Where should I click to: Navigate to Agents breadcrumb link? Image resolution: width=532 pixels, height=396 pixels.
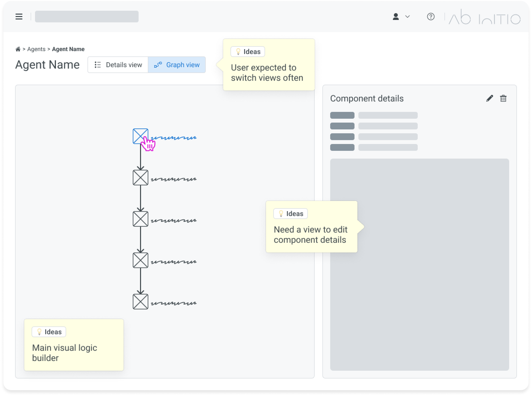(x=36, y=49)
